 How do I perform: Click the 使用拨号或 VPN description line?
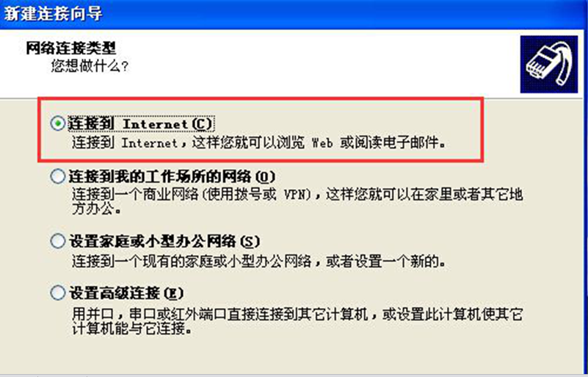(297, 195)
